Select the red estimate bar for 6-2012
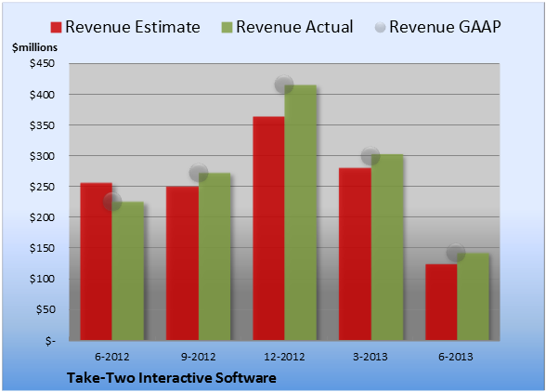This screenshot has height=392, width=546. [x=97, y=261]
